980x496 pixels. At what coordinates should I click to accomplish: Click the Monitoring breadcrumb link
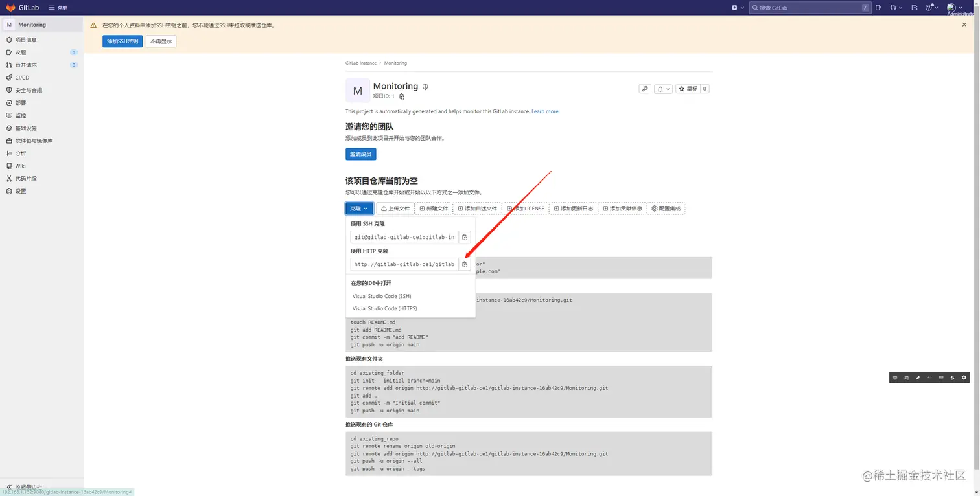(x=395, y=63)
